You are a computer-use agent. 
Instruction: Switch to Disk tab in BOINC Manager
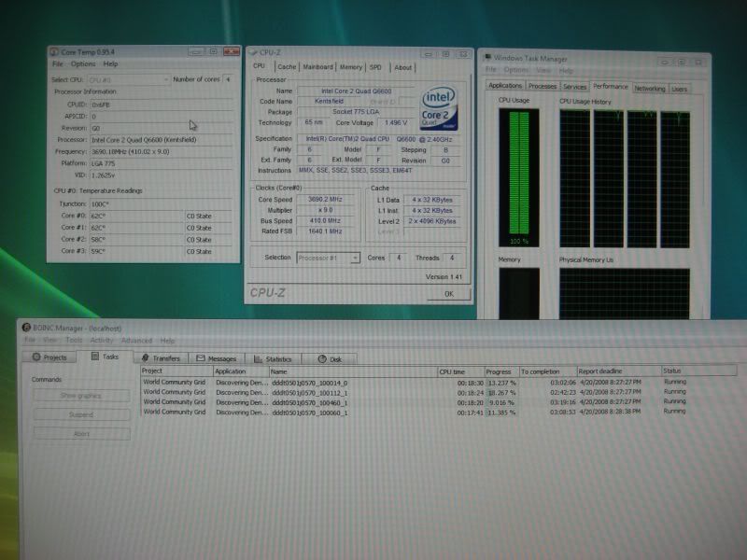click(330, 359)
